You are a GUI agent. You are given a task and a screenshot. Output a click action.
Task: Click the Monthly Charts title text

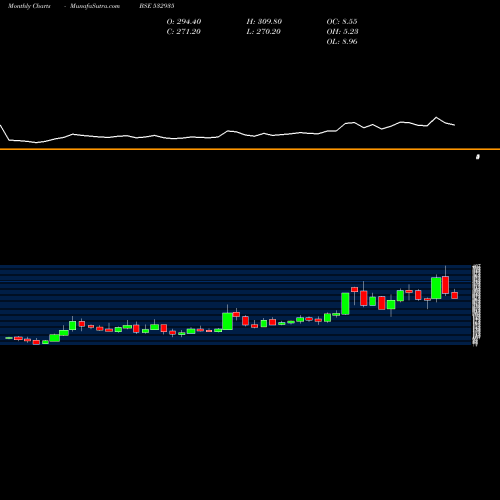pos(29,6)
